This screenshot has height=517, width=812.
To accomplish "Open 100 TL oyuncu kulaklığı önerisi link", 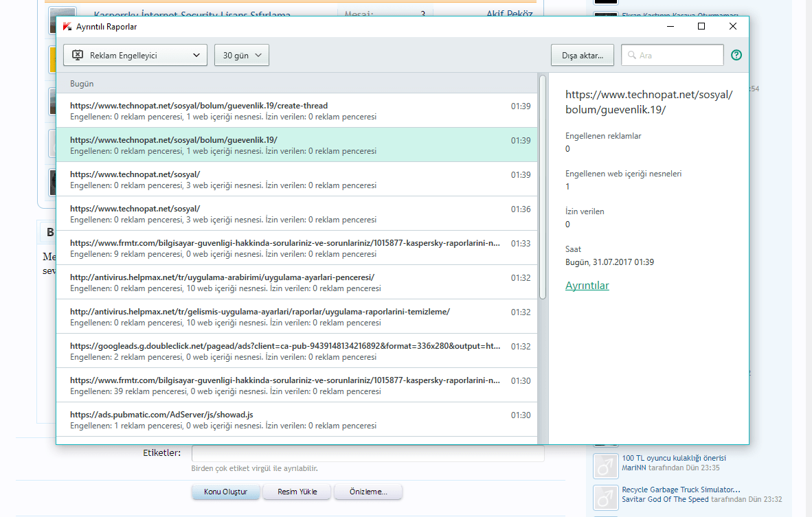I will tap(674, 458).
